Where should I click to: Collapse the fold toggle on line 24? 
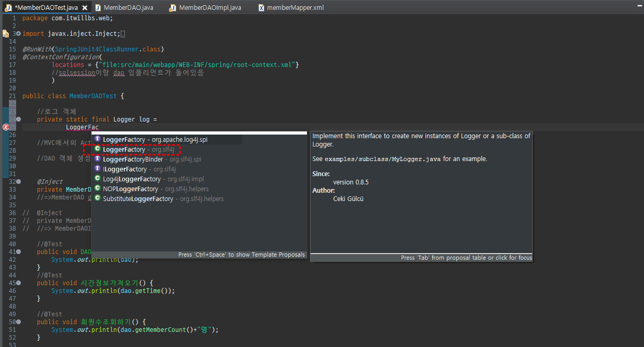click(19, 119)
